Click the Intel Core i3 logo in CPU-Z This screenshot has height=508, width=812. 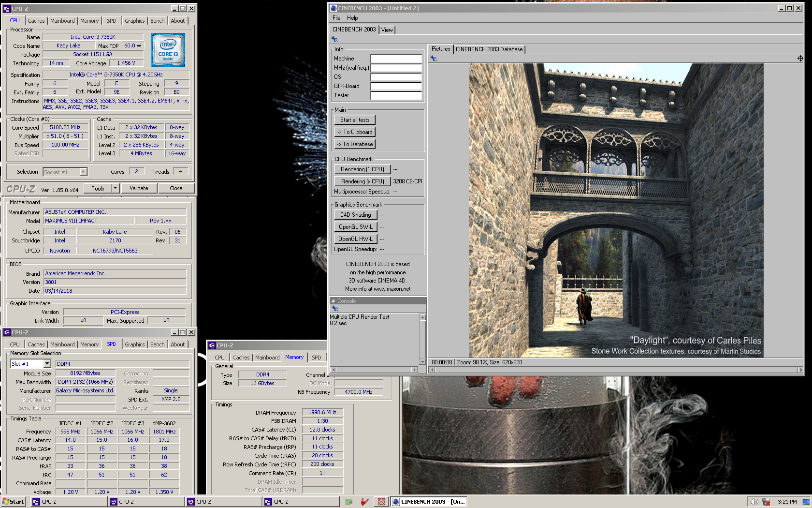tap(168, 50)
